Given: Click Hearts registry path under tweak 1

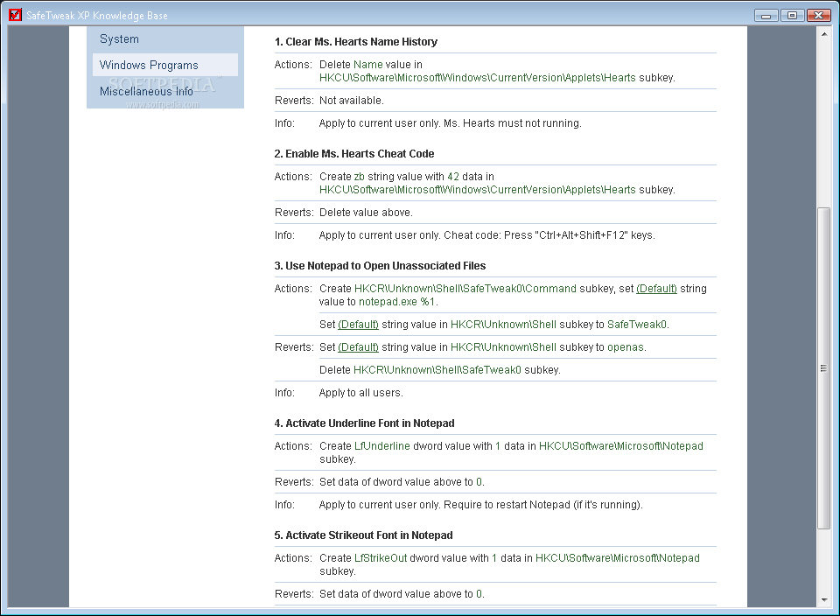Looking at the screenshot, I should point(478,78).
